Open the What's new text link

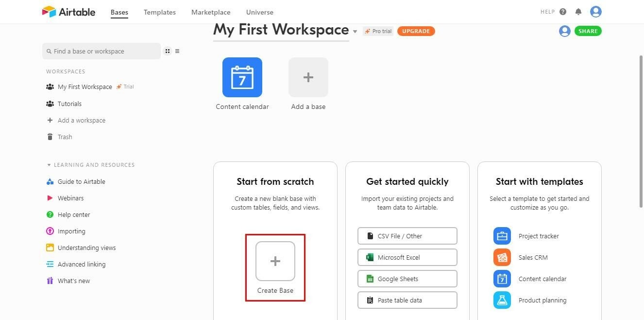[x=74, y=281]
